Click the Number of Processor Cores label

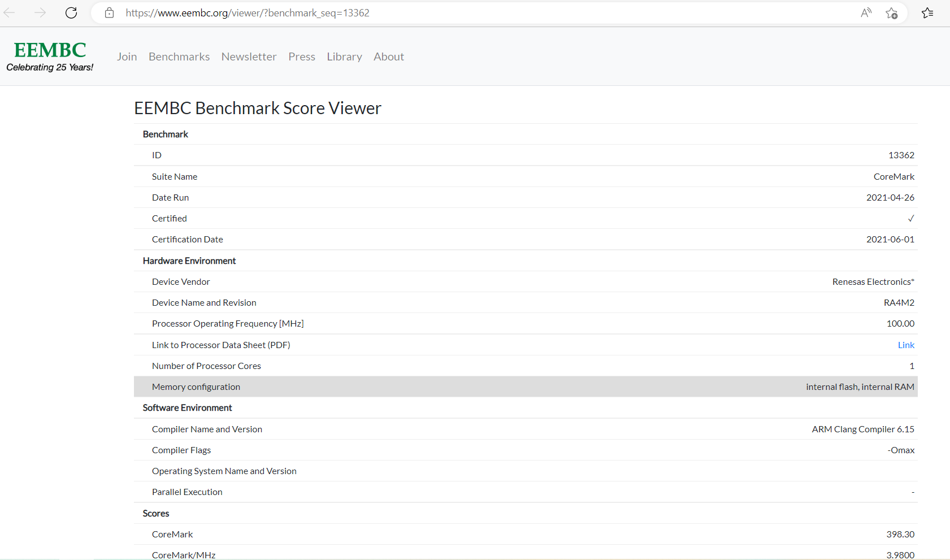[206, 366]
